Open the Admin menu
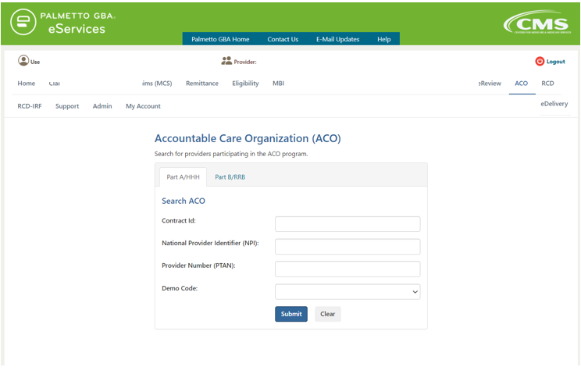This screenshot has width=581, height=392. [x=102, y=106]
